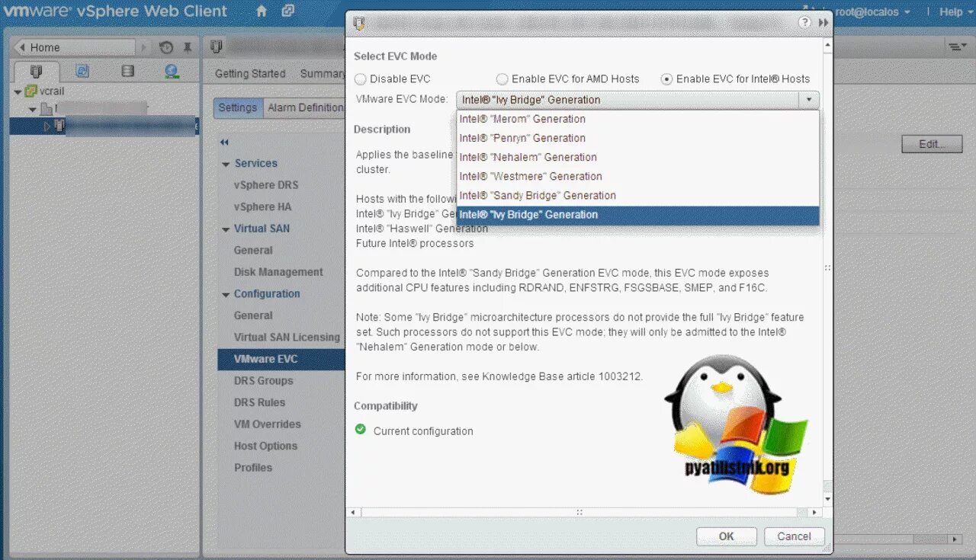Expand the selected cluster tree node
The image size is (976, 560).
pyautogui.click(x=47, y=126)
